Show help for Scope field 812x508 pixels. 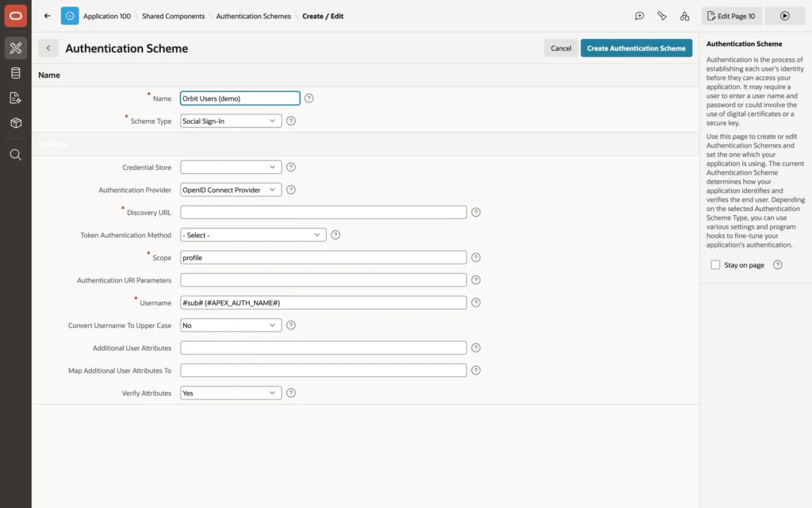(476, 258)
